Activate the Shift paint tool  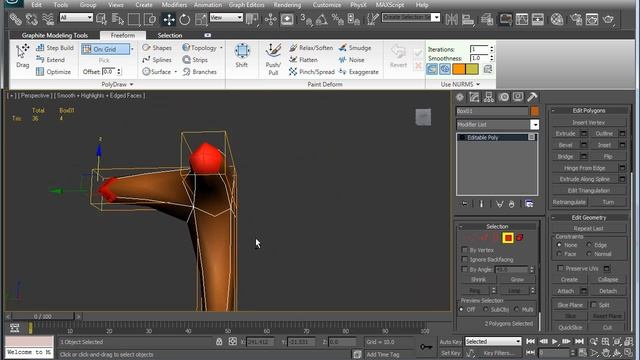242,56
